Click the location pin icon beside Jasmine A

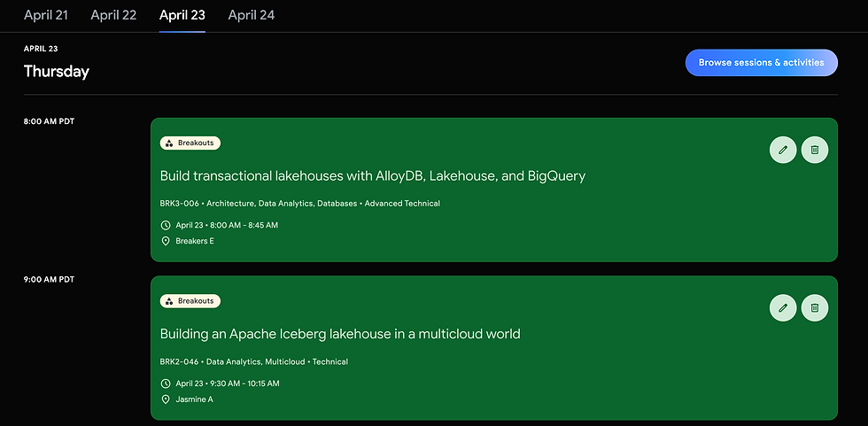(166, 399)
